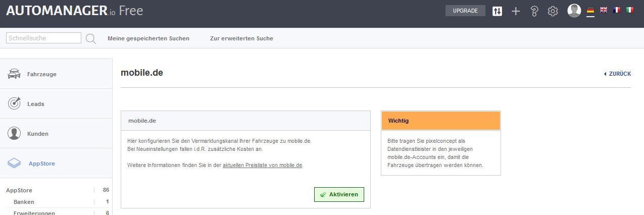Open the Leads sidebar item
Viewport: 644px width, 215px height.
point(56,103)
